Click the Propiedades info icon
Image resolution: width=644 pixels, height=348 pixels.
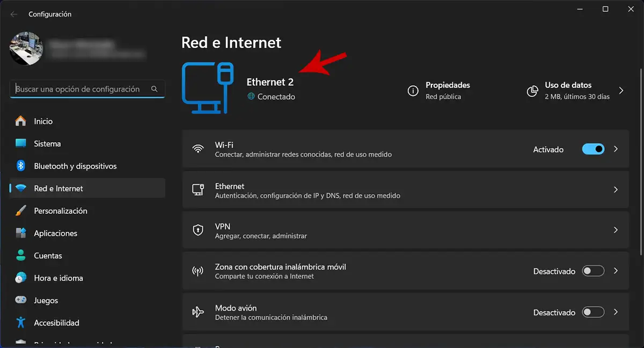point(413,91)
